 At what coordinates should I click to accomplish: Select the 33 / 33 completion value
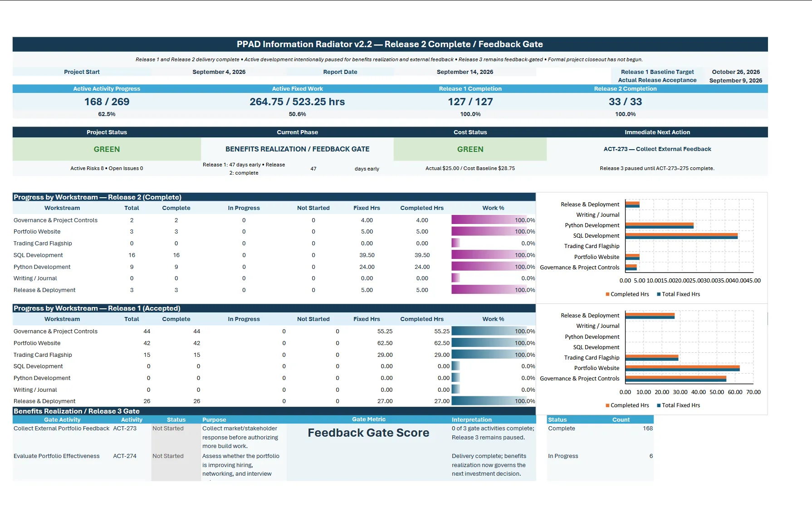click(625, 102)
